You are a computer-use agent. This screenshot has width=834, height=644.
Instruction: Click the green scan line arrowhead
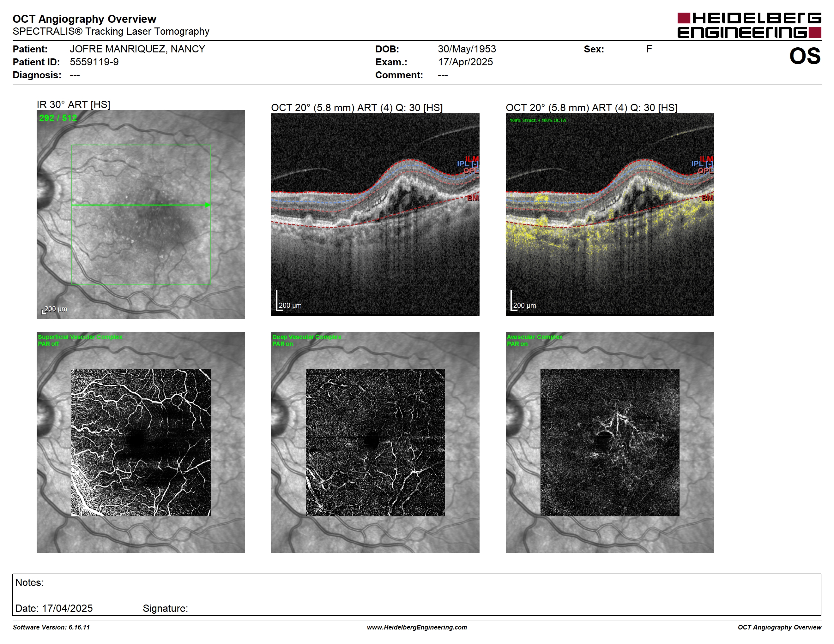[208, 205]
